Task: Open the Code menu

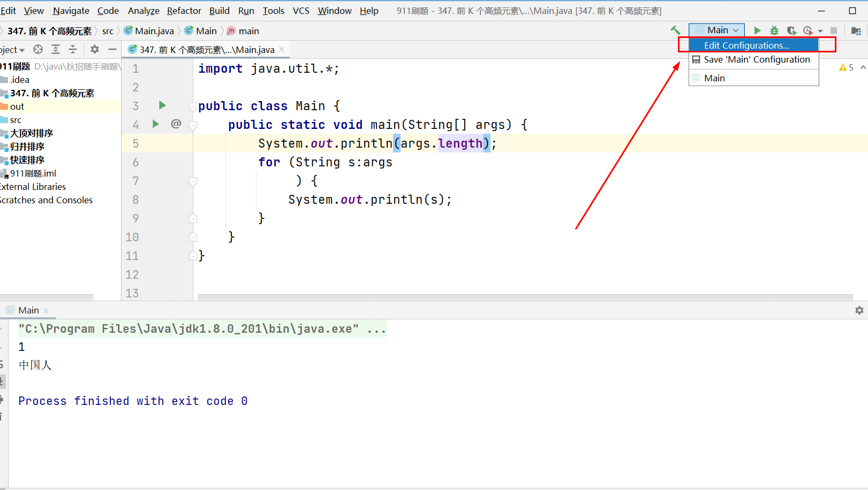Action: pyautogui.click(x=108, y=11)
